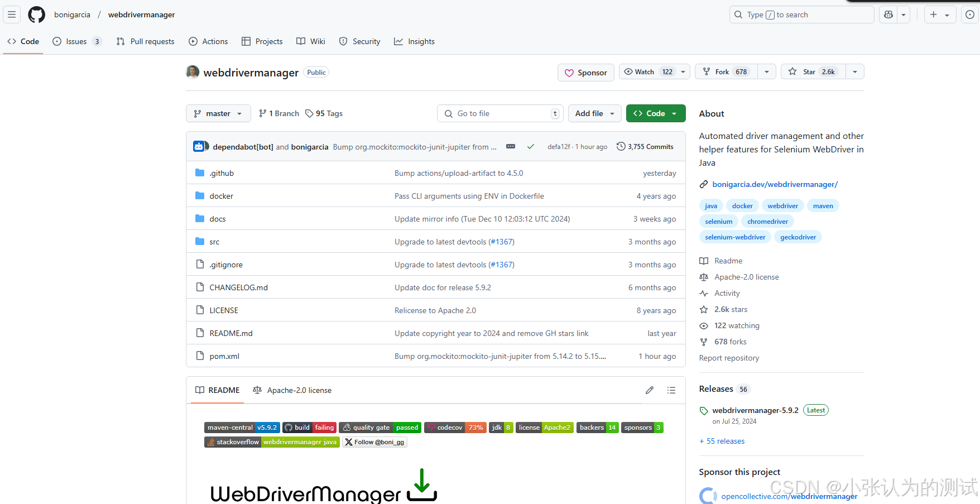Open README outline list icon
This screenshot has height=504, width=980.
671,390
